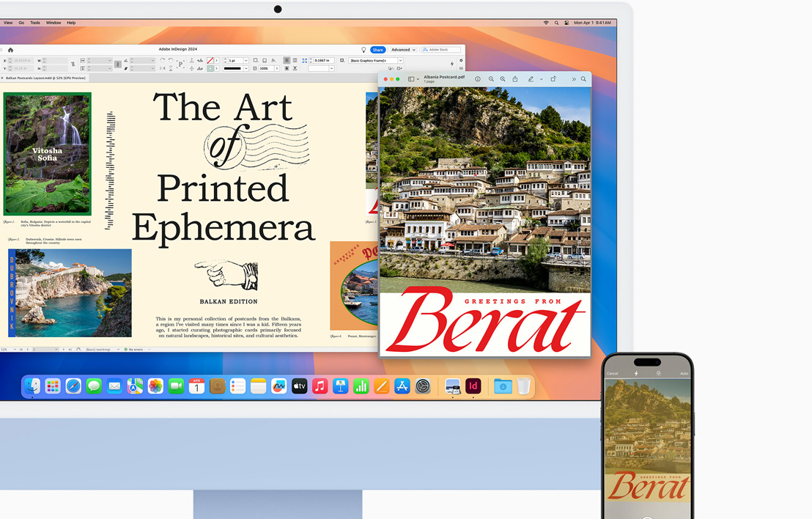Image resolution: width=812 pixels, height=519 pixels.
Task: Click the flip vertical icon
Action: click(171, 68)
